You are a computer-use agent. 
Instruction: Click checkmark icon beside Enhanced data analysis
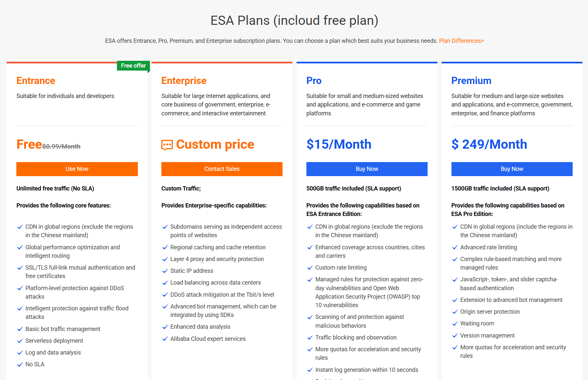pos(165,327)
